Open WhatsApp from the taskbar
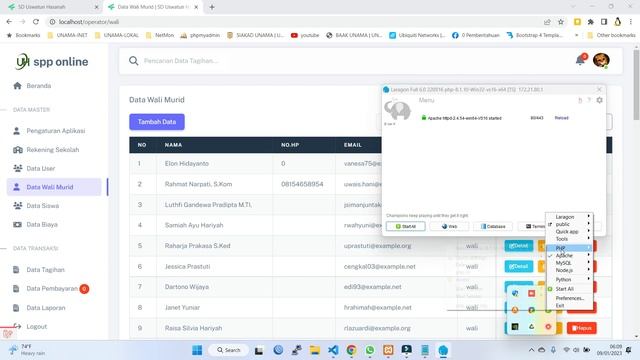The height and width of the screenshot is (360, 640). [x=370, y=350]
